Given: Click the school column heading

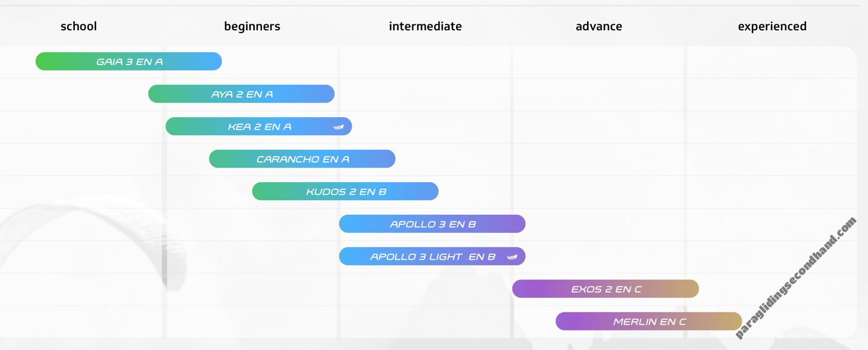Looking at the screenshot, I should [x=79, y=26].
